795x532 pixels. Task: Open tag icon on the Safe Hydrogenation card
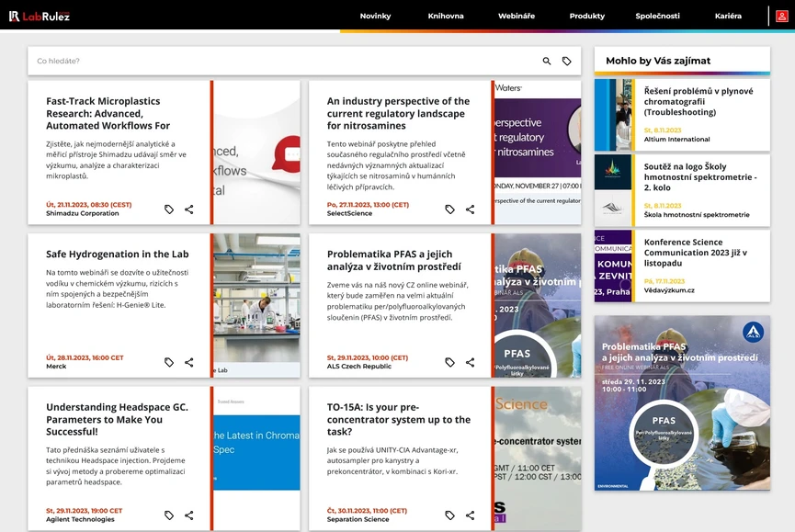169,361
